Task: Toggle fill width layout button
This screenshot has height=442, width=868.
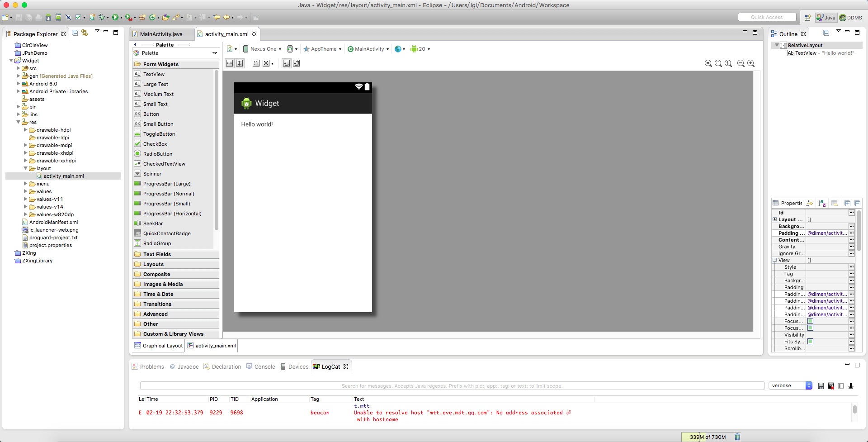Action: point(230,63)
